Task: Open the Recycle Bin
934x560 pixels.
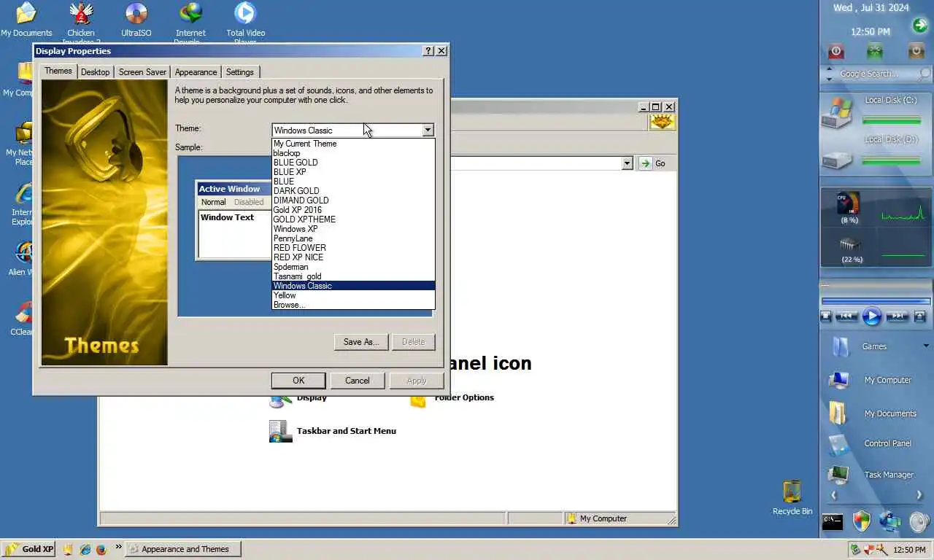Action: coord(792,497)
